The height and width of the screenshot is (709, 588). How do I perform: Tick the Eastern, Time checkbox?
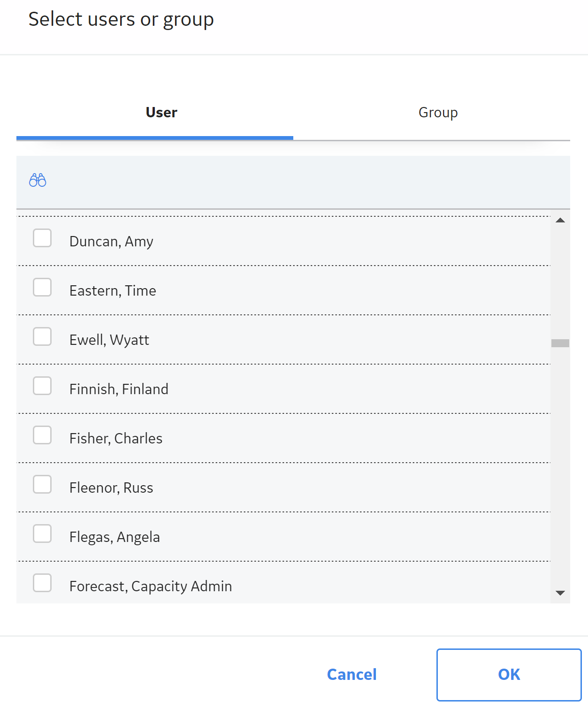click(x=42, y=287)
